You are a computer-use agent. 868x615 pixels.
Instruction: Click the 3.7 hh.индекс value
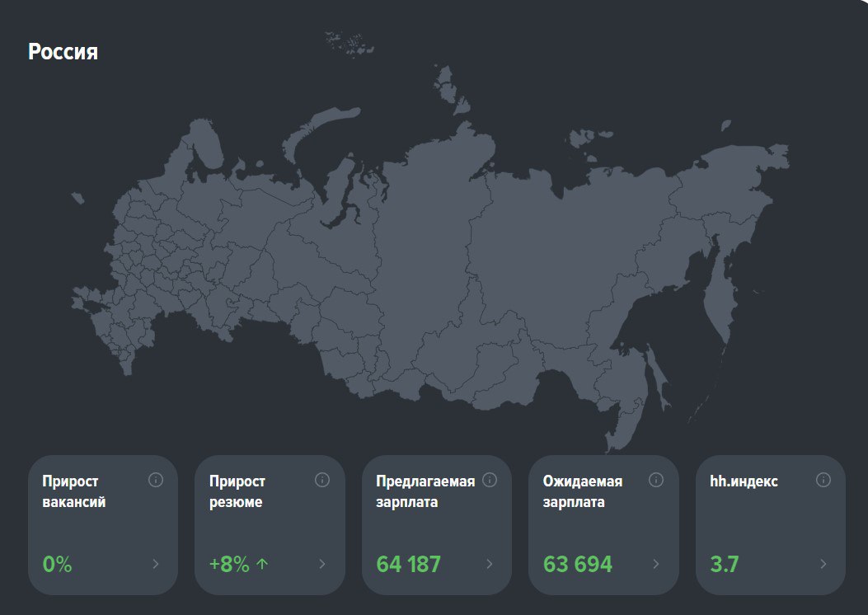tap(725, 565)
